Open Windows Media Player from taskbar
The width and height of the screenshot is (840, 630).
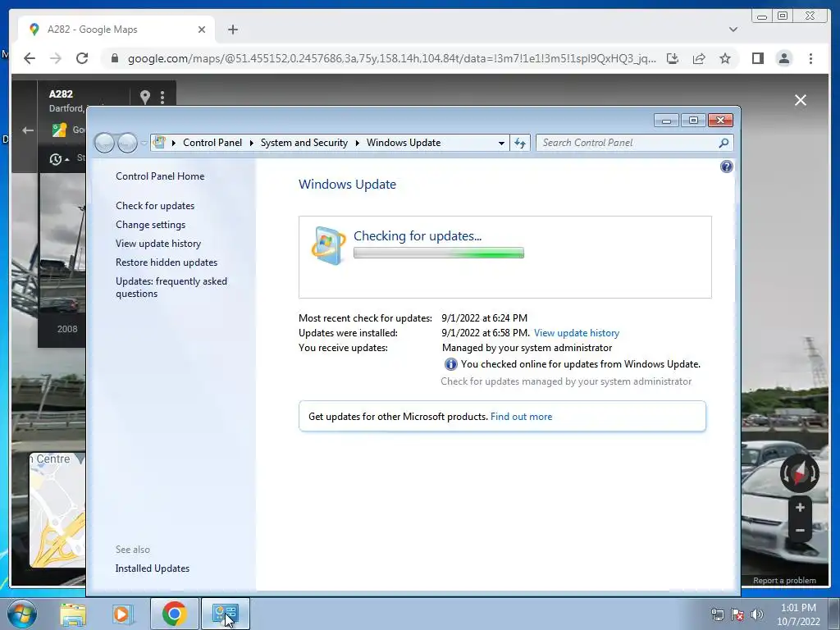(x=123, y=614)
